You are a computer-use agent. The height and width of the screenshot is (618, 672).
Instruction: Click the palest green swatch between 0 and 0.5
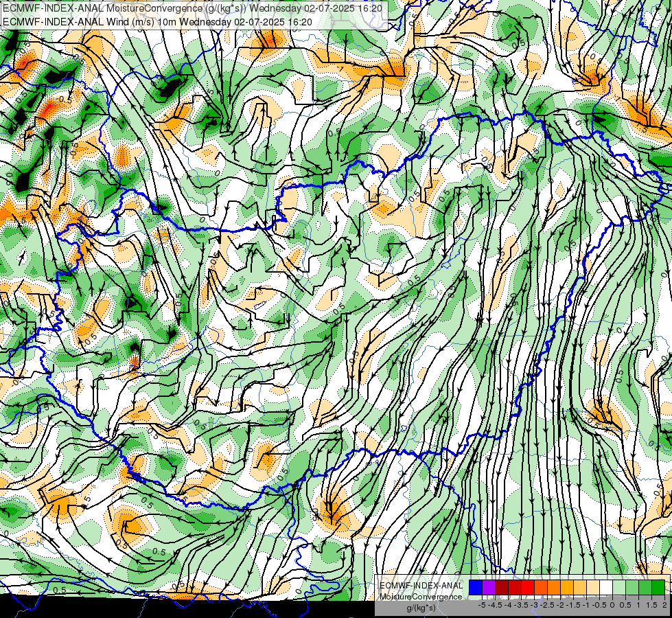619,588
